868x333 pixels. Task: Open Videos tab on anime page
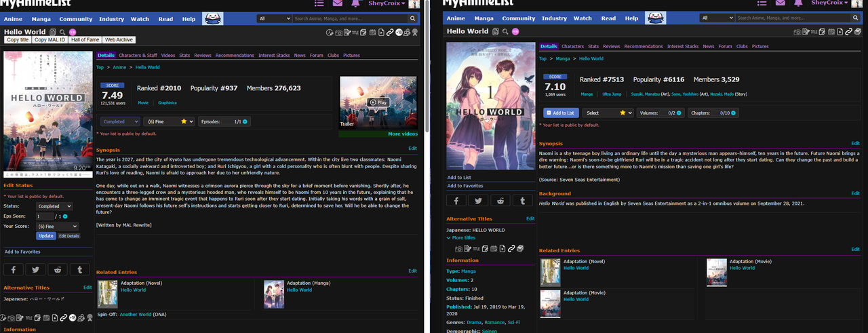pyautogui.click(x=168, y=56)
